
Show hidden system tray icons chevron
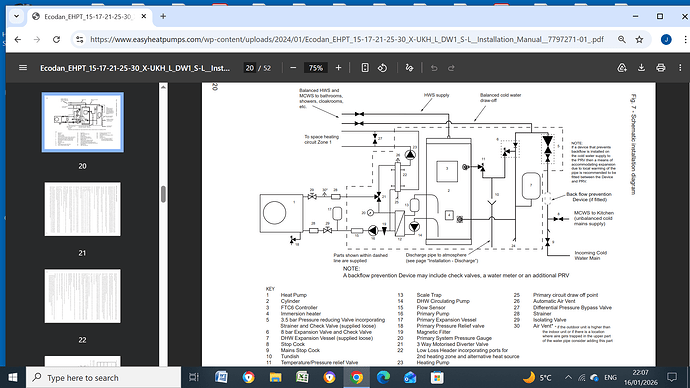click(568, 377)
